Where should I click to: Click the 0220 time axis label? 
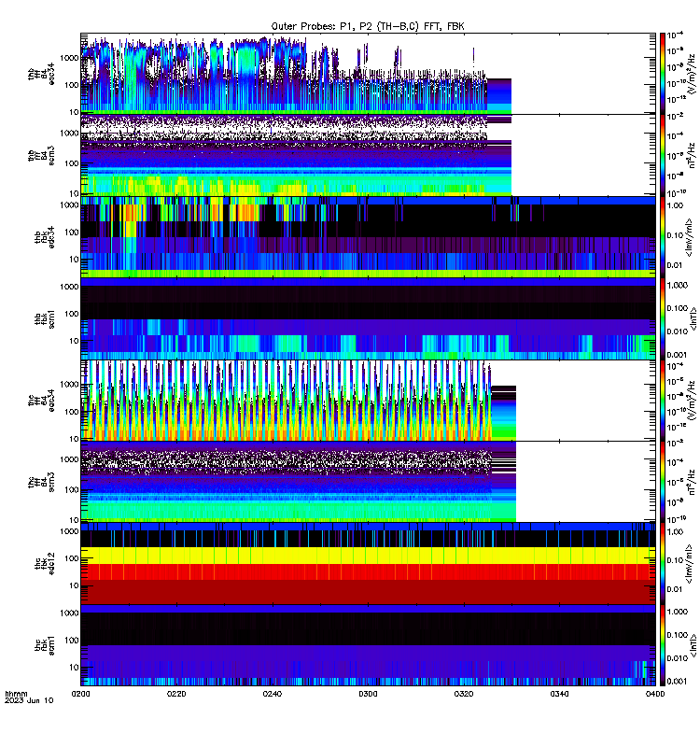tap(176, 694)
